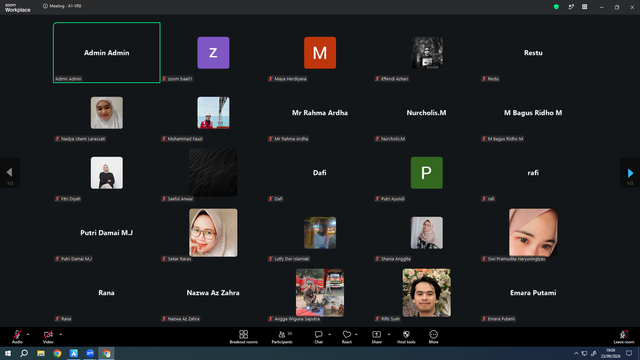Expand chat options arrow beside Chat

coord(329,334)
